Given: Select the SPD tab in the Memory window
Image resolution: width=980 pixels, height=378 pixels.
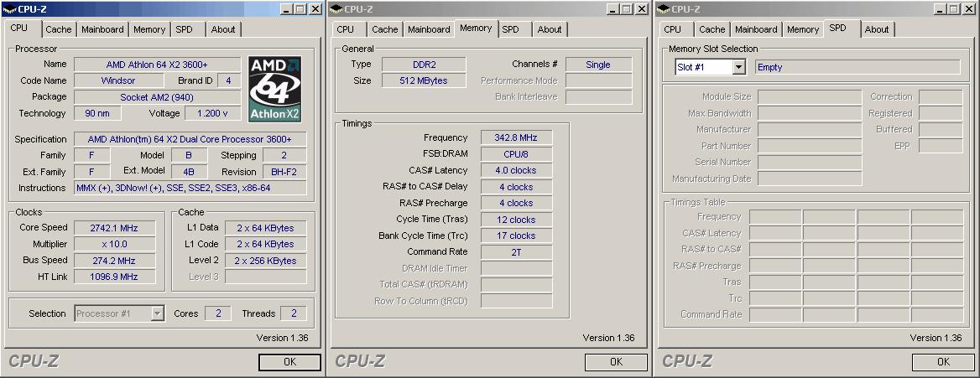Looking at the screenshot, I should tap(510, 29).
